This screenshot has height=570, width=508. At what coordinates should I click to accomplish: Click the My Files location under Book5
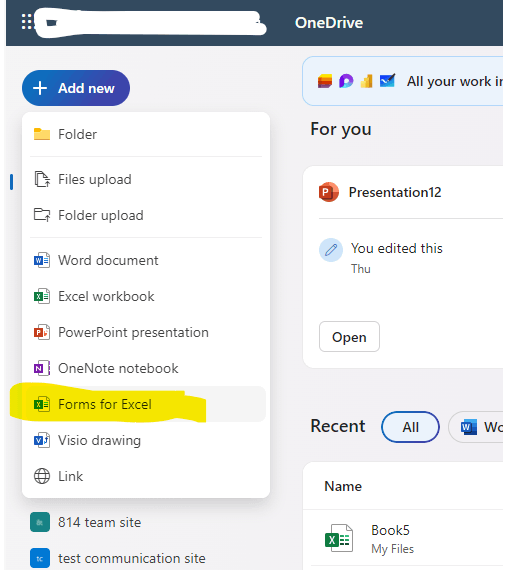(392, 549)
